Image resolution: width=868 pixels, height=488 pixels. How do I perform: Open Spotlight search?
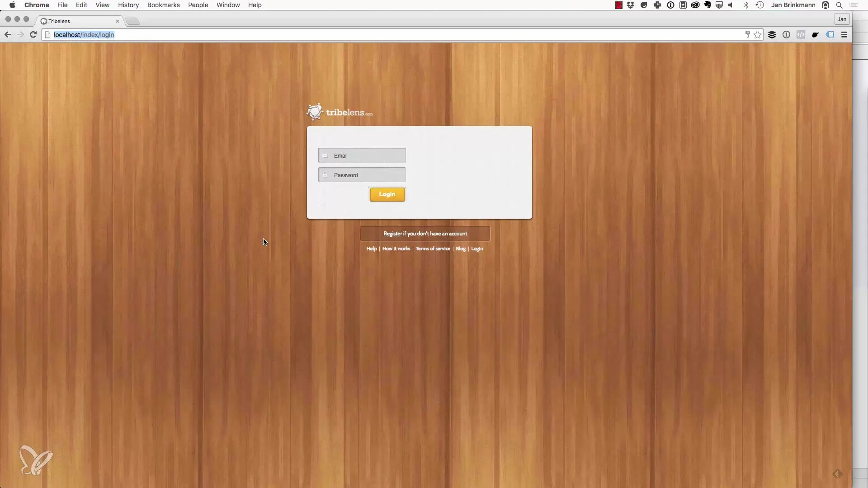pos(840,5)
